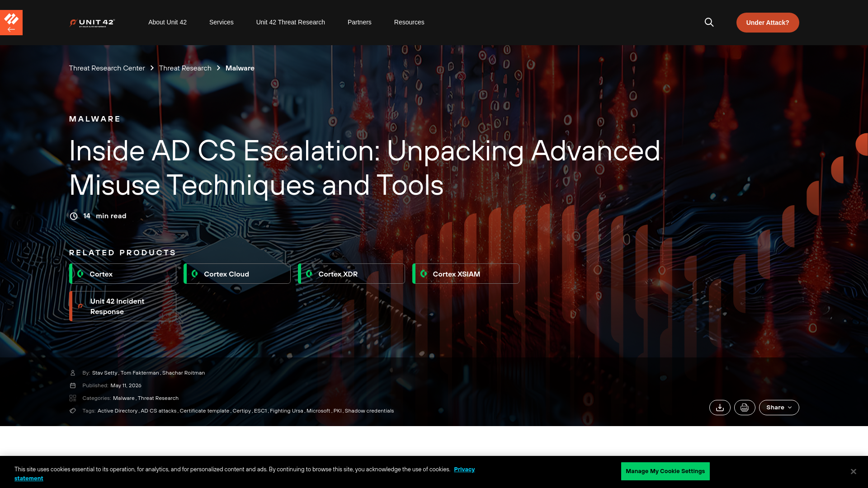Click Manage My Cookie Settings button
This screenshot has width=868, height=488.
[x=665, y=471]
